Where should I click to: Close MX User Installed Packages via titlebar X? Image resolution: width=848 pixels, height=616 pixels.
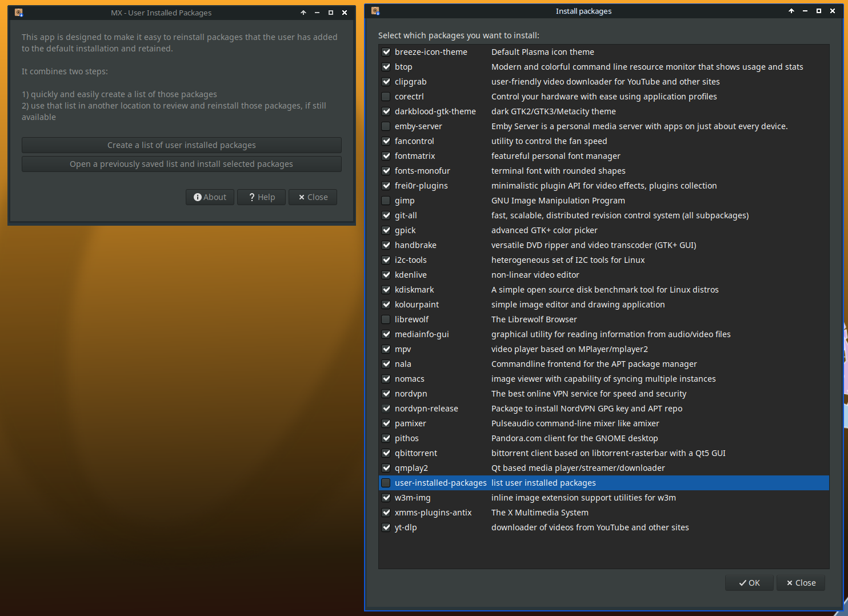point(345,13)
